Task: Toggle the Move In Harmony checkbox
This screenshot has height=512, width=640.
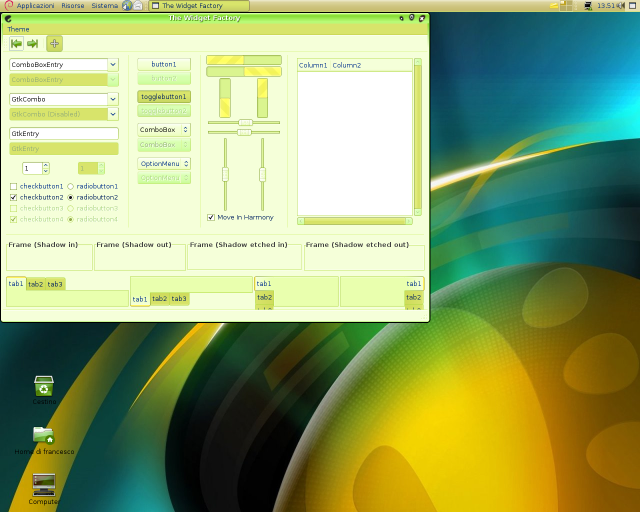Action: tap(211, 217)
